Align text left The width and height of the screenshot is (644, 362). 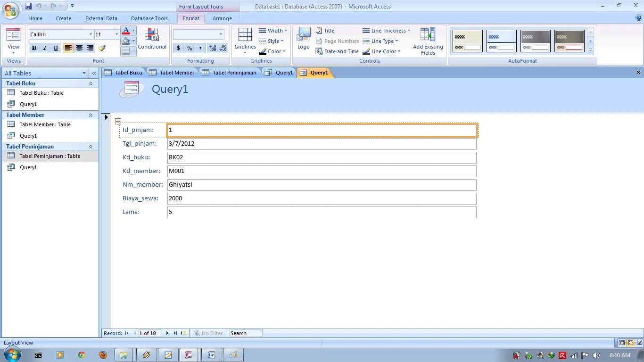pos(68,48)
